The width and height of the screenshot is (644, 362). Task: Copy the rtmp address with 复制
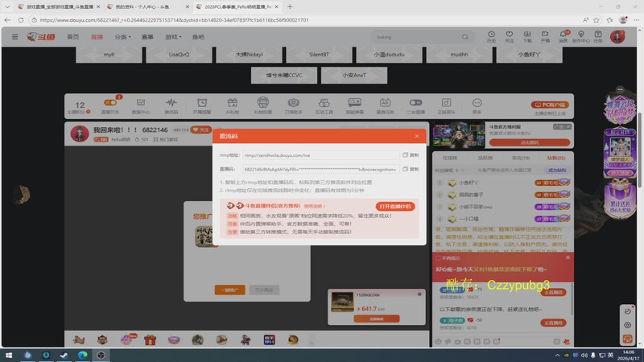coord(411,155)
